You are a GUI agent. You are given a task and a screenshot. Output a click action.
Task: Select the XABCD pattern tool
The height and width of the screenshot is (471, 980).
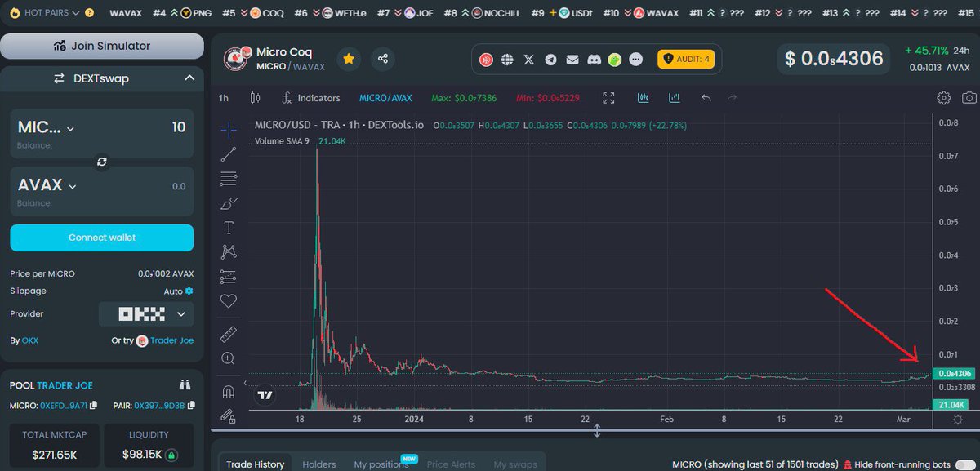coord(228,252)
